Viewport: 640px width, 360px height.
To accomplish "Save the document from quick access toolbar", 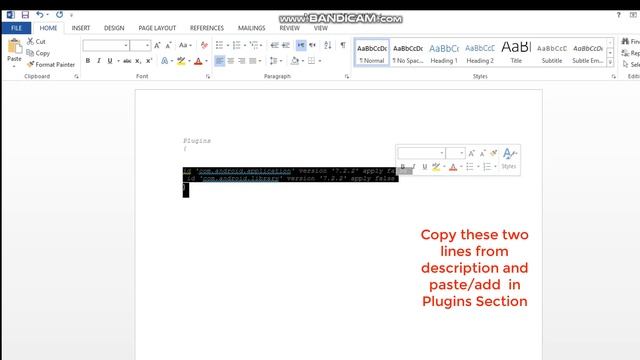I will click(x=25, y=15).
